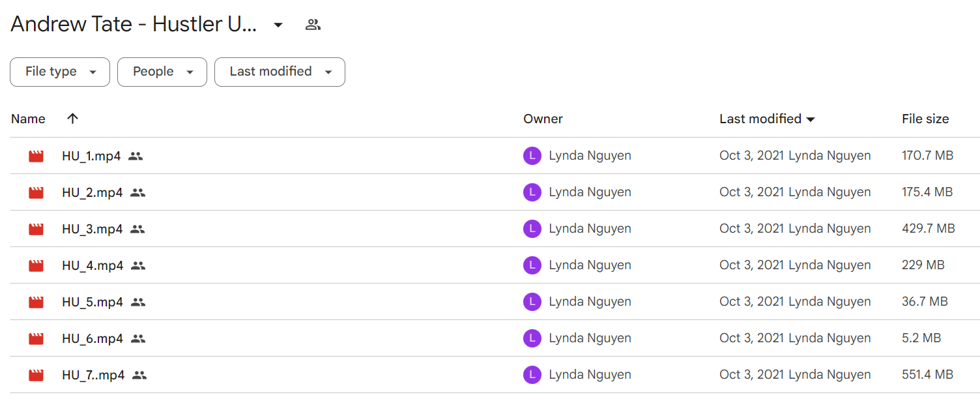Click the shared icon next to HU_3.mp4
The height and width of the screenshot is (412, 980).
137,229
